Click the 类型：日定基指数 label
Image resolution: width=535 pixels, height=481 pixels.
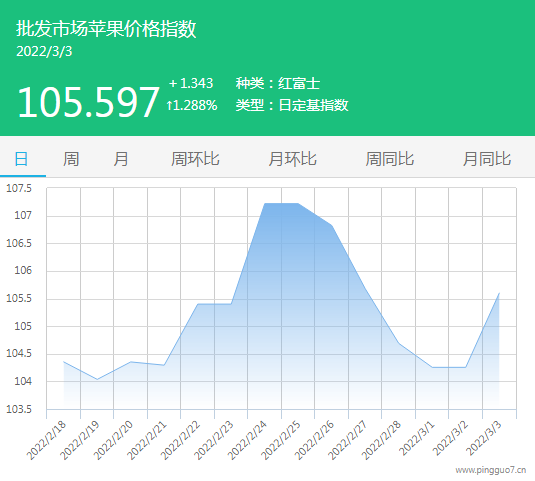(x=292, y=105)
